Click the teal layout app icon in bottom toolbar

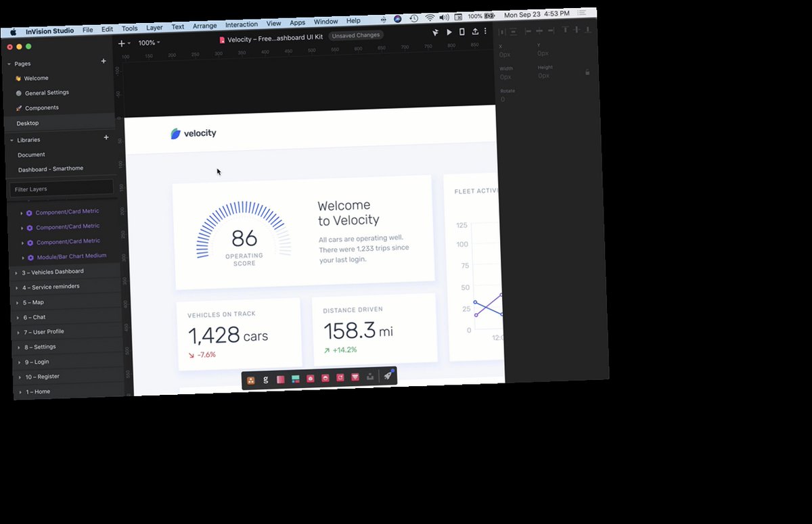coord(295,379)
